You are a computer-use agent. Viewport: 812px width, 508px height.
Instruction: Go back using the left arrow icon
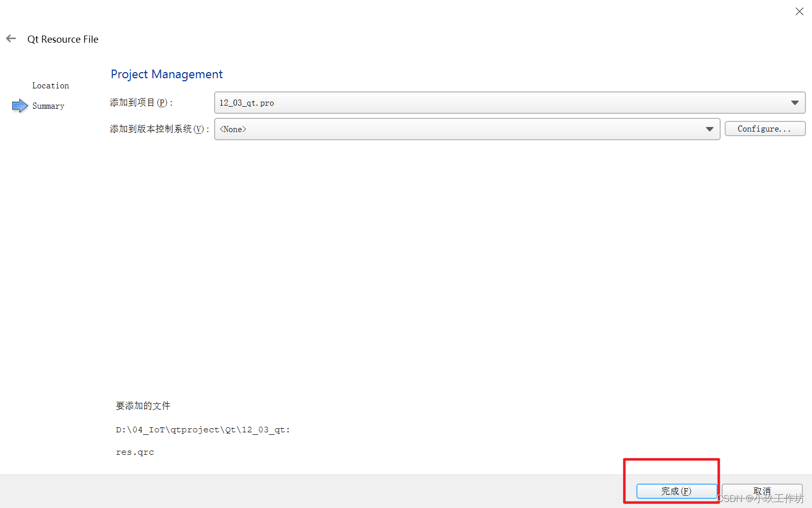tap(11, 39)
